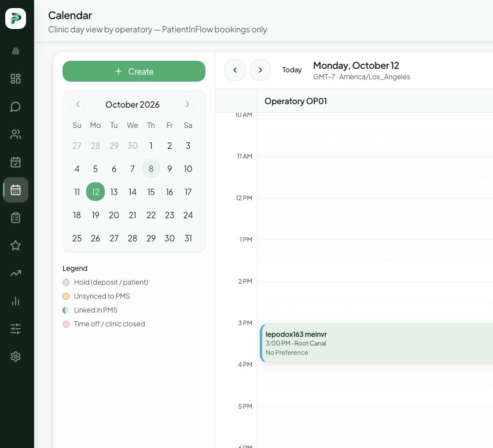Select October 19 in mini calendar
This screenshot has width=493, height=448.
(x=95, y=215)
